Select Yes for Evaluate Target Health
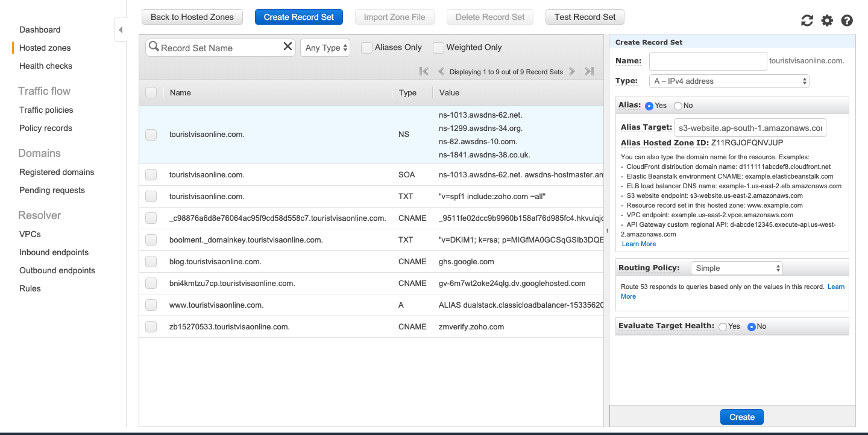This screenshot has height=435, width=868. click(x=722, y=326)
